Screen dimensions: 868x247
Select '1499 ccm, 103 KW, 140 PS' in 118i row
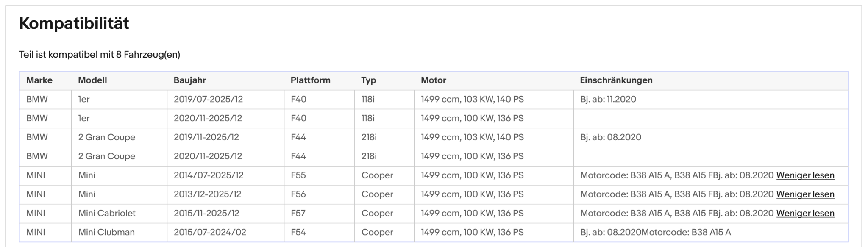point(494,100)
